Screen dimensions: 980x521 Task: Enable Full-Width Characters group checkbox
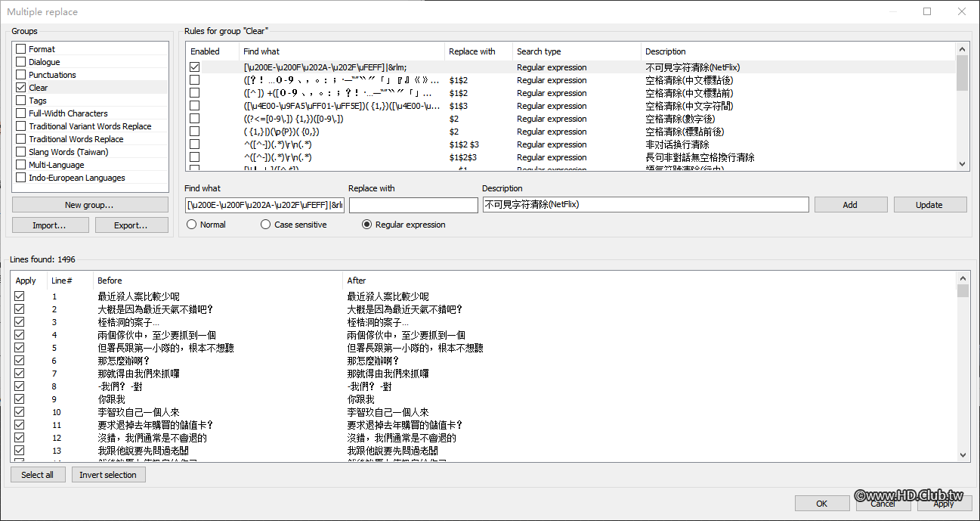point(21,113)
